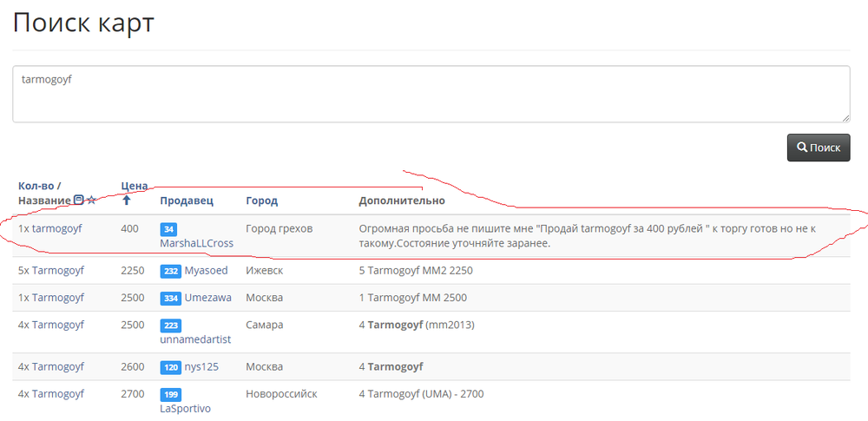Sort by Кол-во / Название header

43,193
